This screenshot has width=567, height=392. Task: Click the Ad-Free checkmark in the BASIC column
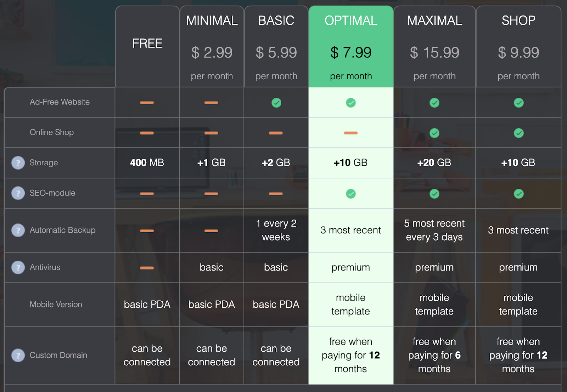pos(276,103)
